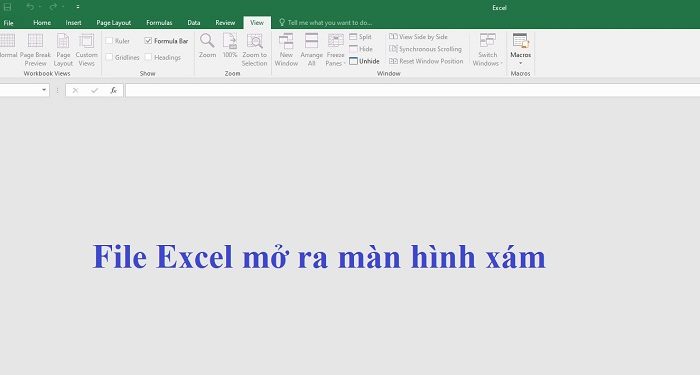This screenshot has height=375, width=700.
Task: Click the Hide window button
Action: (x=361, y=49)
